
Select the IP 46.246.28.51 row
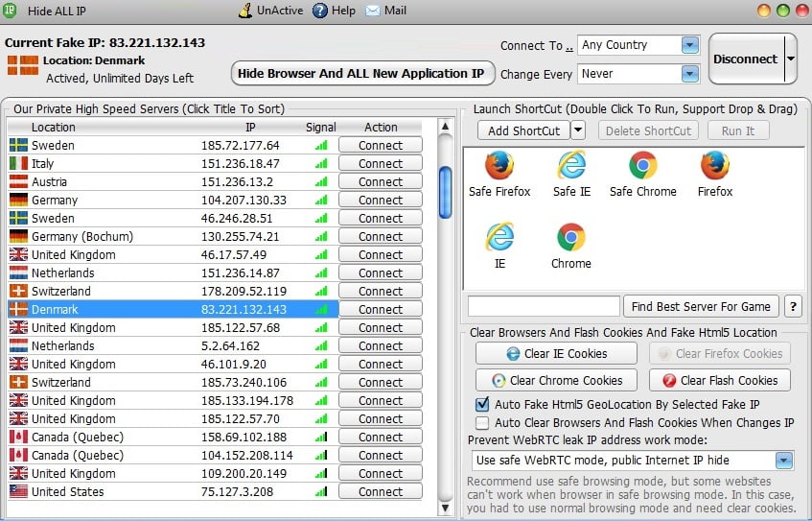(x=174, y=218)
